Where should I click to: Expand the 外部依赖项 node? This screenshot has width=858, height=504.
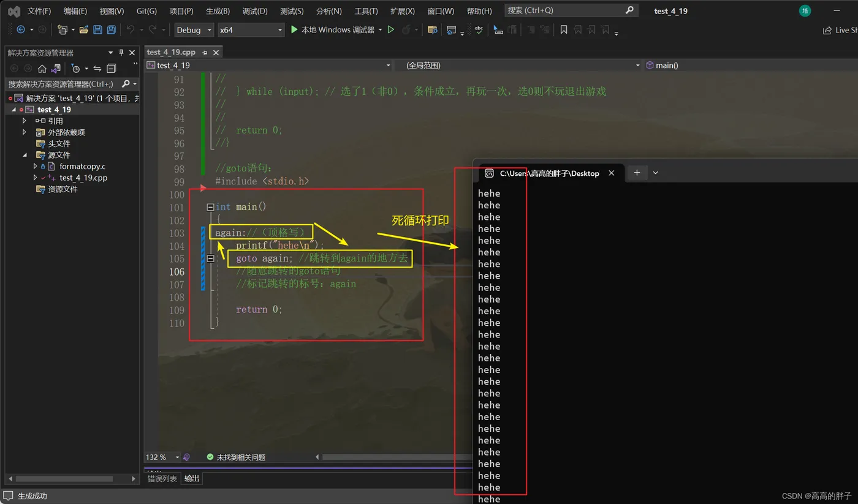(25, 132)
